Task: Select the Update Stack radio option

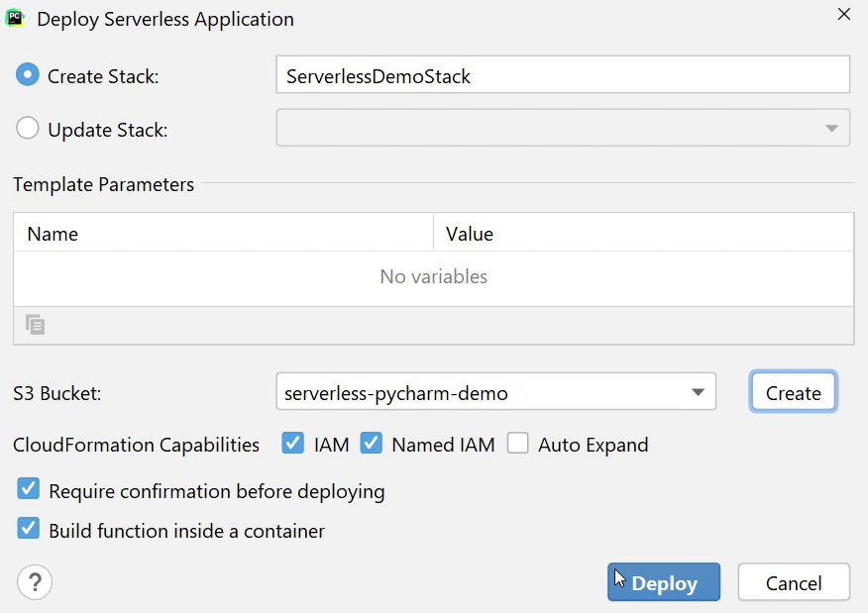Action: (28, 129)
